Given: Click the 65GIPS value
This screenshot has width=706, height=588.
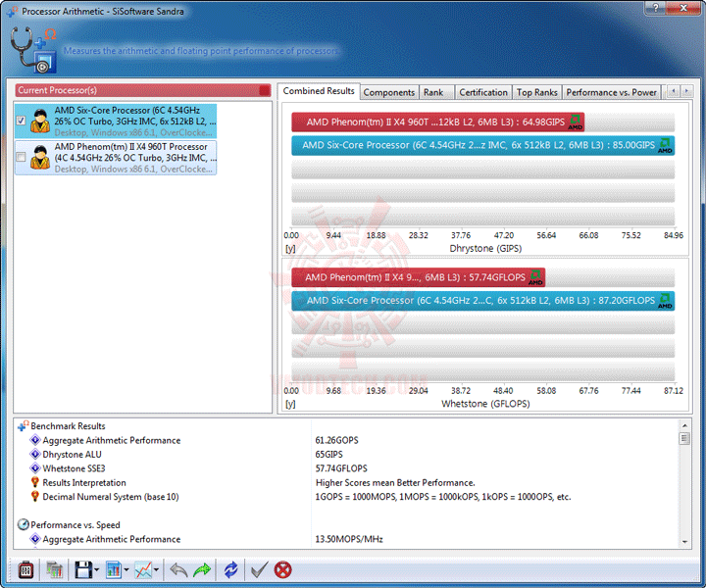Looking at the screenshot, I should click(x=329, y=454).
